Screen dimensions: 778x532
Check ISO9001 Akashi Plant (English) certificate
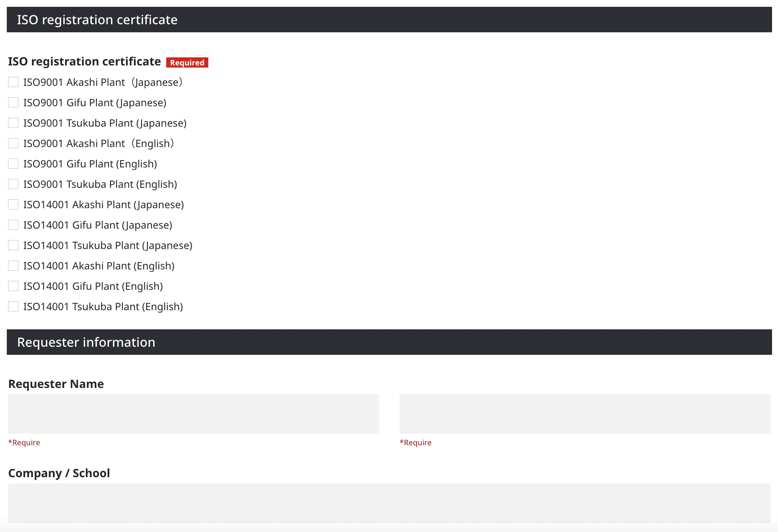click(x=13, y=143)
